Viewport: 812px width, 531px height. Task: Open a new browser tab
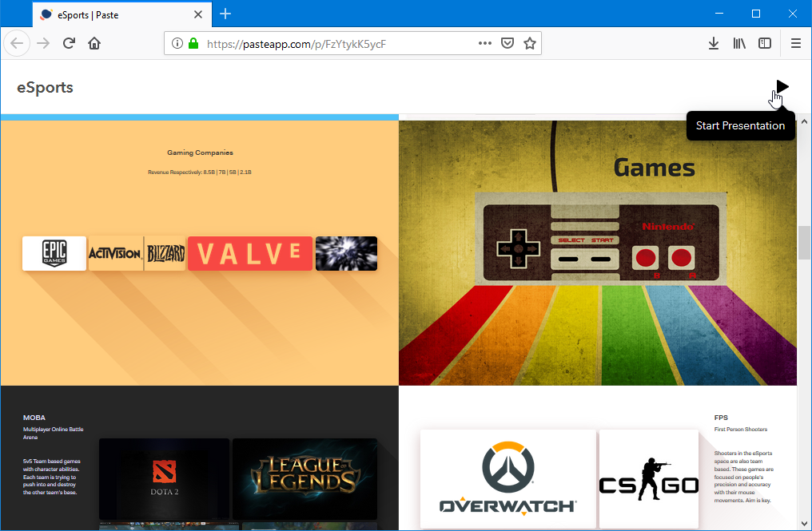225,14
